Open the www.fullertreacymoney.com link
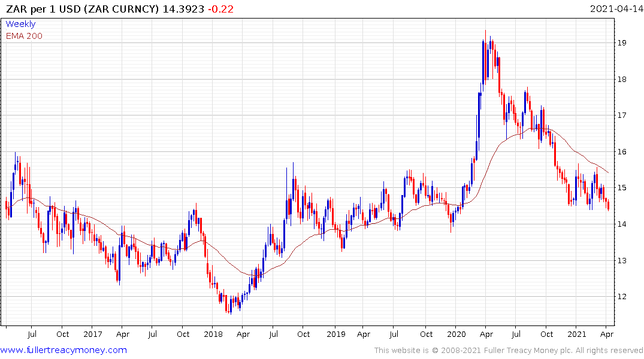Screen dimensions: 644x359 coord(64,350)
